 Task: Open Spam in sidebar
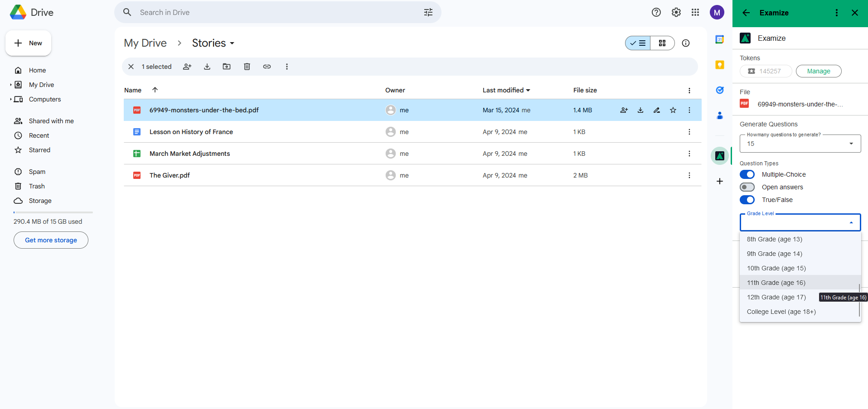pyautogui.click(x=37, y=172)
